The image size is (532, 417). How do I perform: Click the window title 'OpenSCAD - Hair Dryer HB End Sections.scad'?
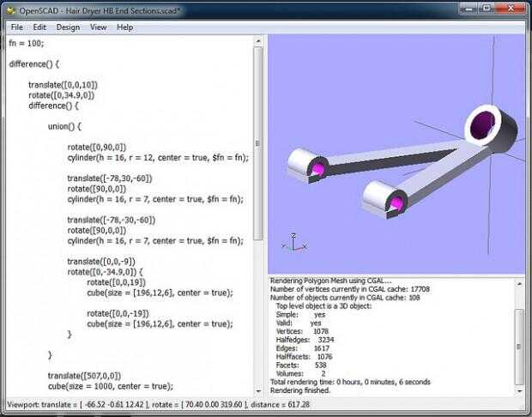click(99, 10)
